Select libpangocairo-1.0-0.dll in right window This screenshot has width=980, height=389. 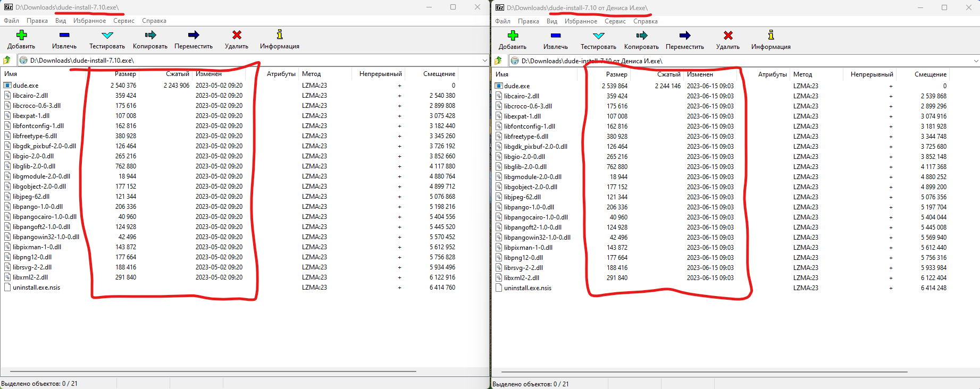[536, 217]
